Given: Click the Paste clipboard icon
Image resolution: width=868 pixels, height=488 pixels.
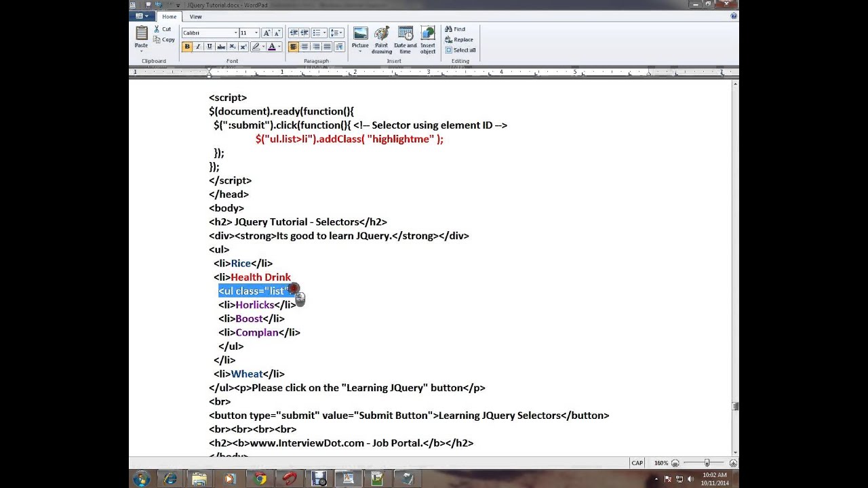Looking at the screenshot, I should coord(141,33).
